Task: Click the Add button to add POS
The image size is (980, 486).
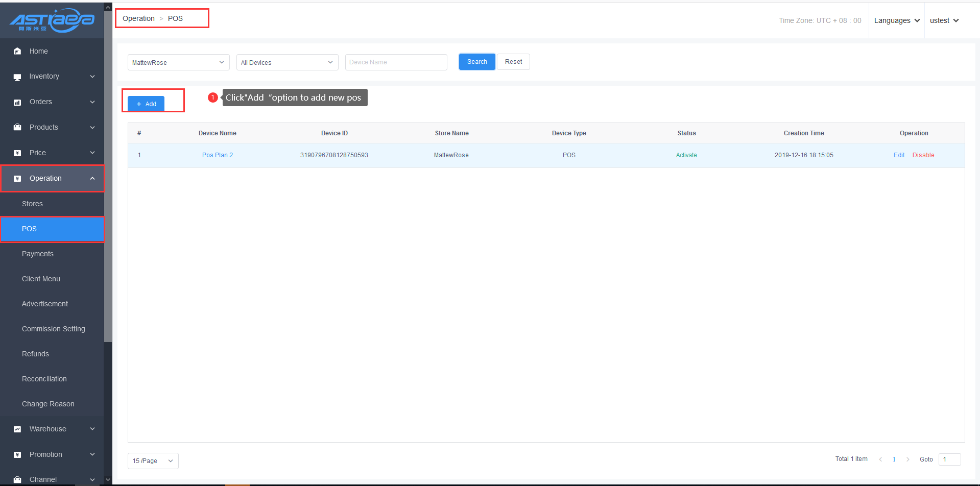Action: pyautogui.click(x=146, y=104)
